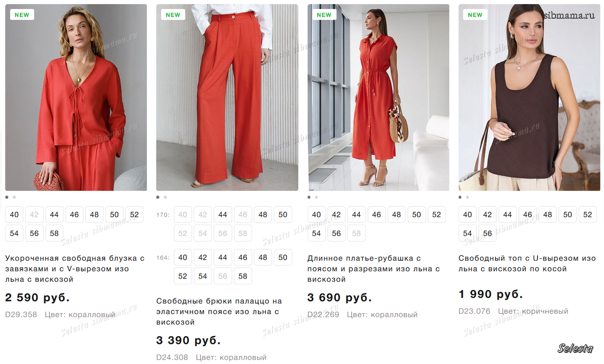The height and width of the screenshot is (364, 604).
Task: Select size 40 for the brown U-neck top
Action: click(468, 214)
